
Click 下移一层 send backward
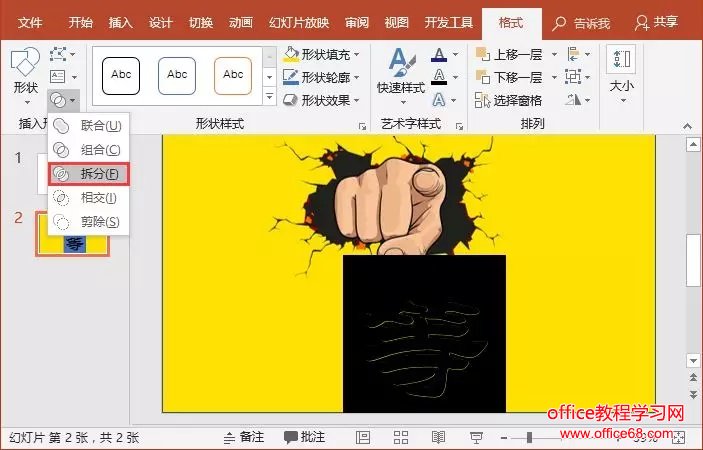point(509,77)
